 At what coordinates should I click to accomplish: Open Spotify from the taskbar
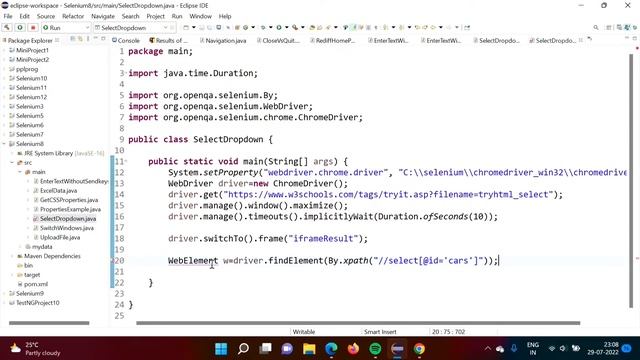point(375,349)
